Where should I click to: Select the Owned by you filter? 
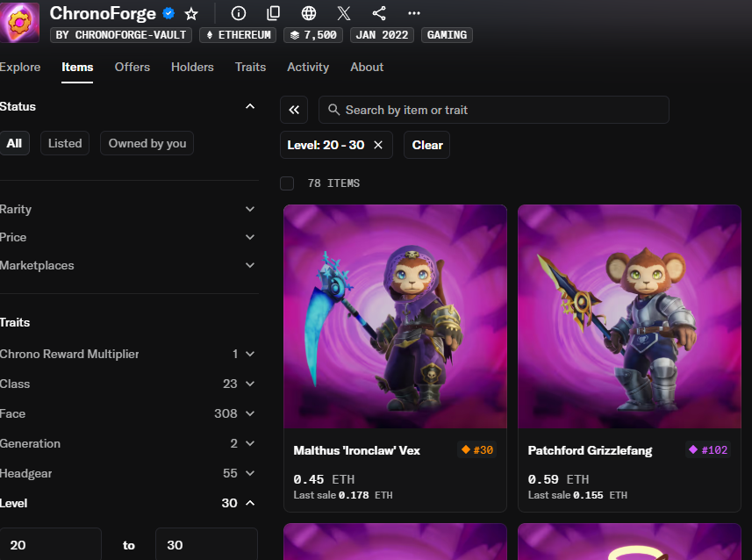(147, 143)
